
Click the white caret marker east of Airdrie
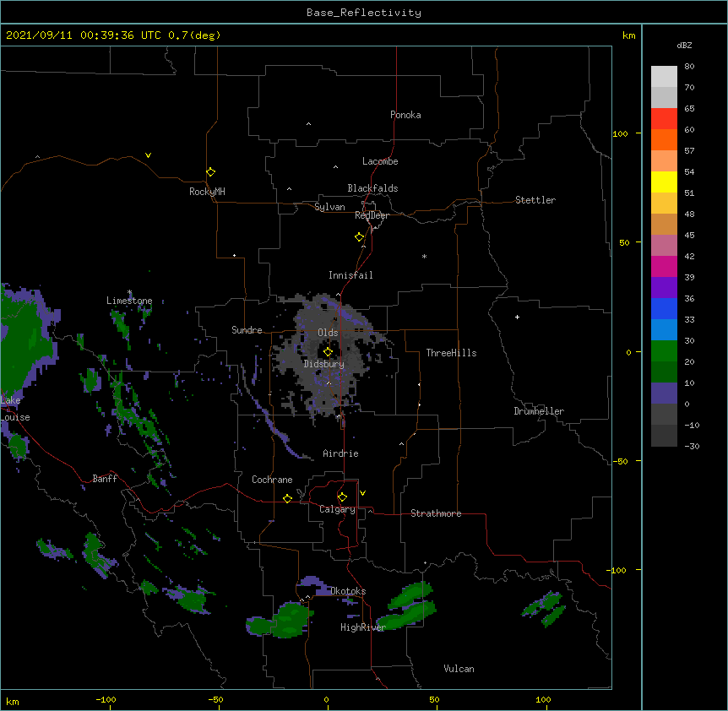click(402, 444)
